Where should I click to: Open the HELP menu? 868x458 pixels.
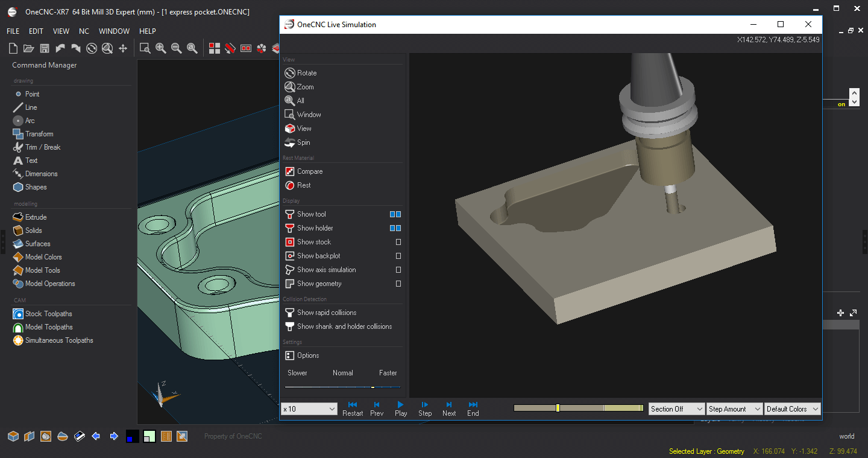coord(148,31)
